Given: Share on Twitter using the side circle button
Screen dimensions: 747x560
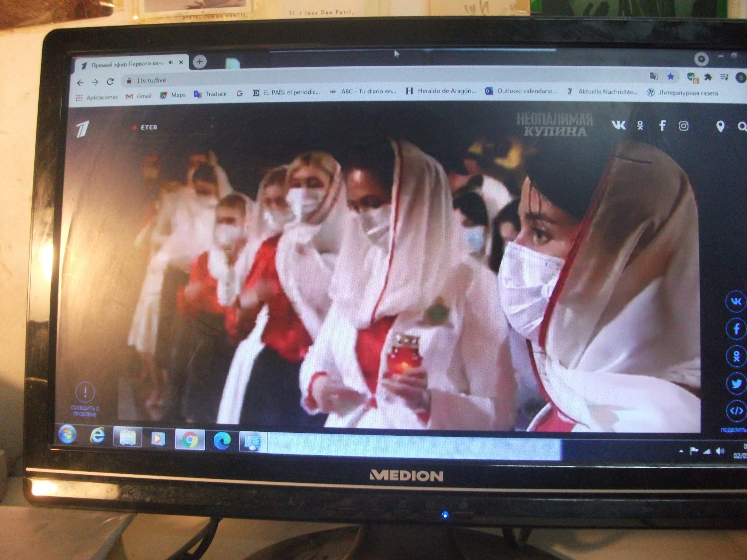Looking at the screenshot, I should 736,384.
